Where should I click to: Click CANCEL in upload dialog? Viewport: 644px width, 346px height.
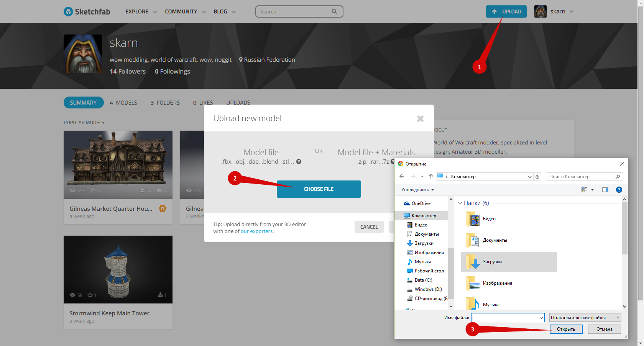coord(369,227)
